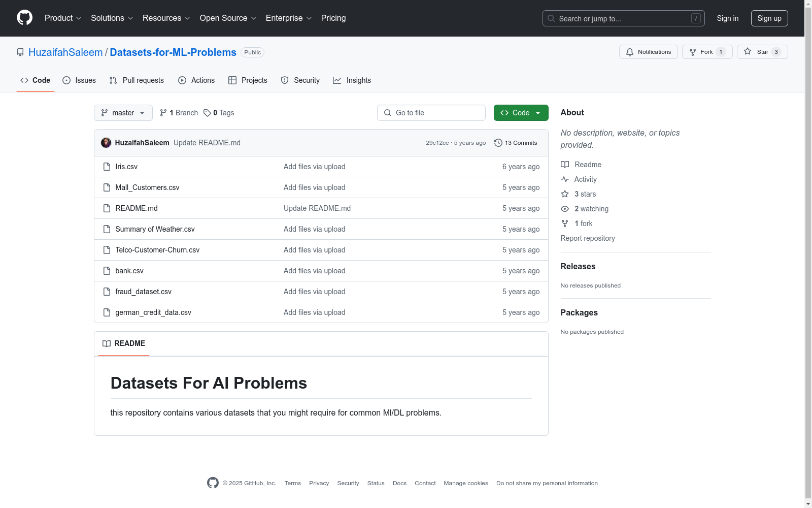
Task: Open the Enterprise dropdown
Action: pos(289,18)
